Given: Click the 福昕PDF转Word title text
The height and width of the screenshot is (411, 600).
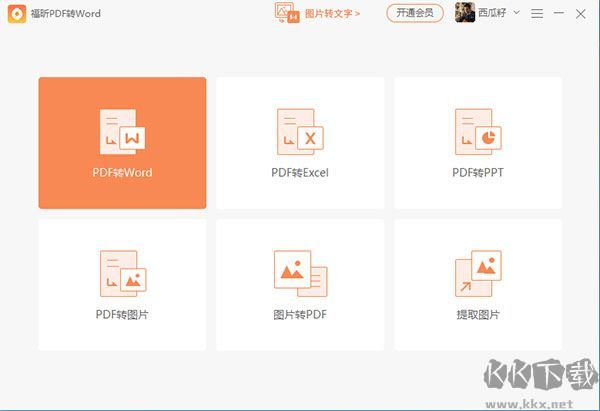Looking at the screenshot, I should click(65, 14).
